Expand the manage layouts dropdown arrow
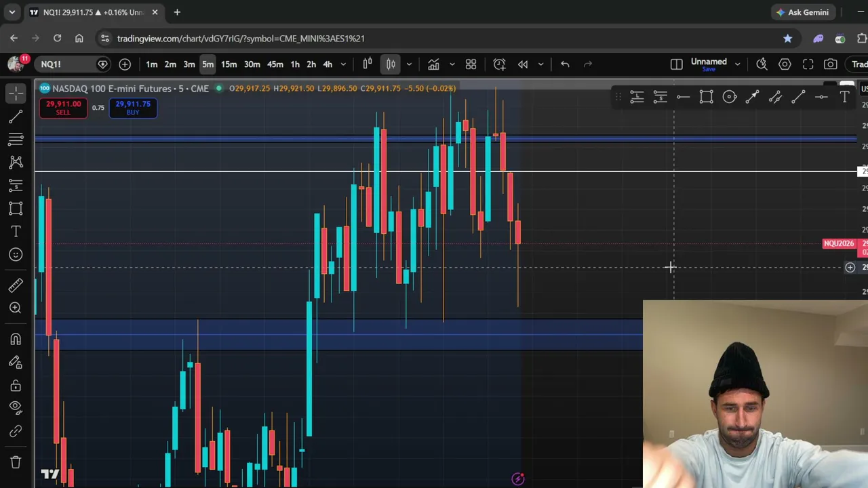Viewport: 868px width, 488px height. click(x=737, y=64)
